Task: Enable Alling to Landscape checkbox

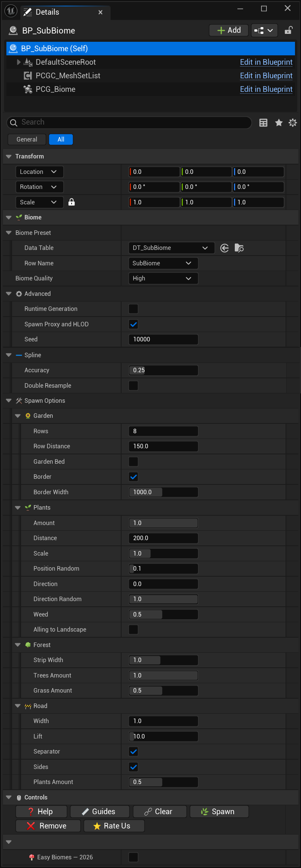Action: (x=133, y=629)
